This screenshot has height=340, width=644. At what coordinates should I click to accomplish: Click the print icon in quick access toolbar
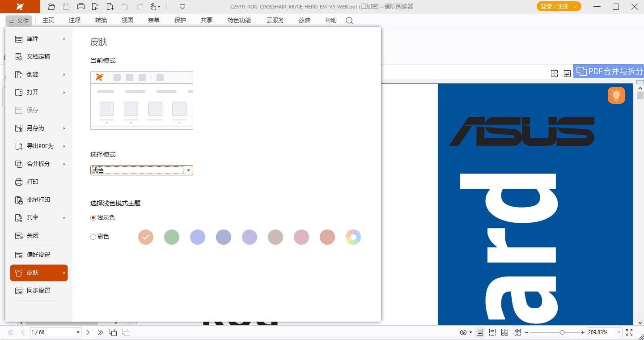81,7
